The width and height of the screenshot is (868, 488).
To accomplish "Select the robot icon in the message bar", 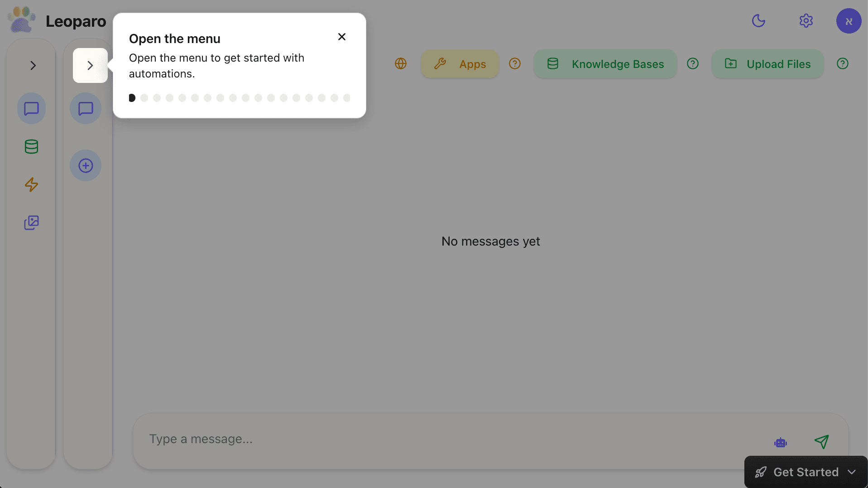I will [x=781, y=442].
